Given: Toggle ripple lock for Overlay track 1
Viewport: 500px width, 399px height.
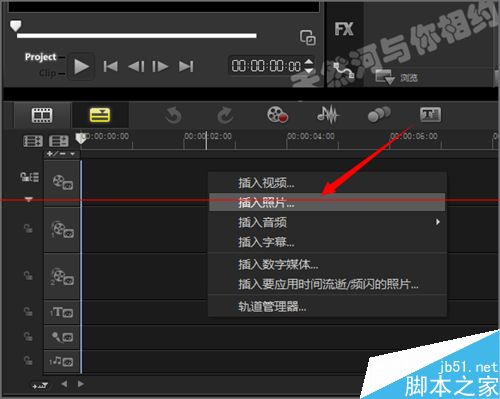Looking at the screenshot, I should click(x=28, y=229).
